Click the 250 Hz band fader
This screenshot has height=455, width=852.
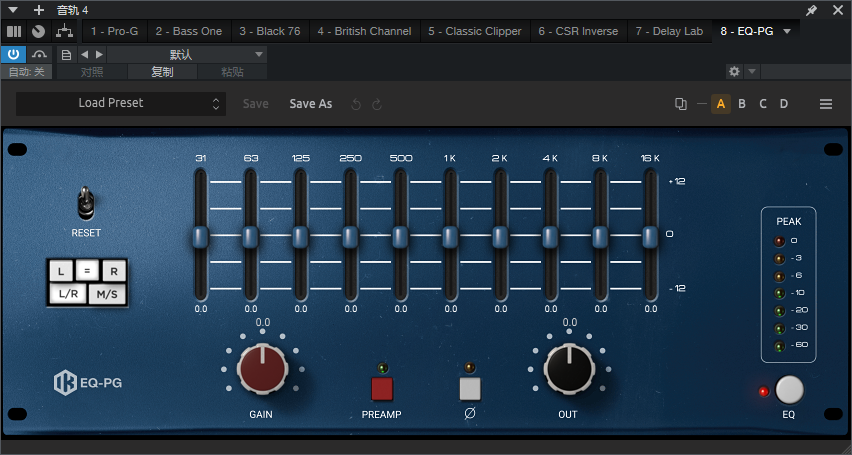point(350,237)
